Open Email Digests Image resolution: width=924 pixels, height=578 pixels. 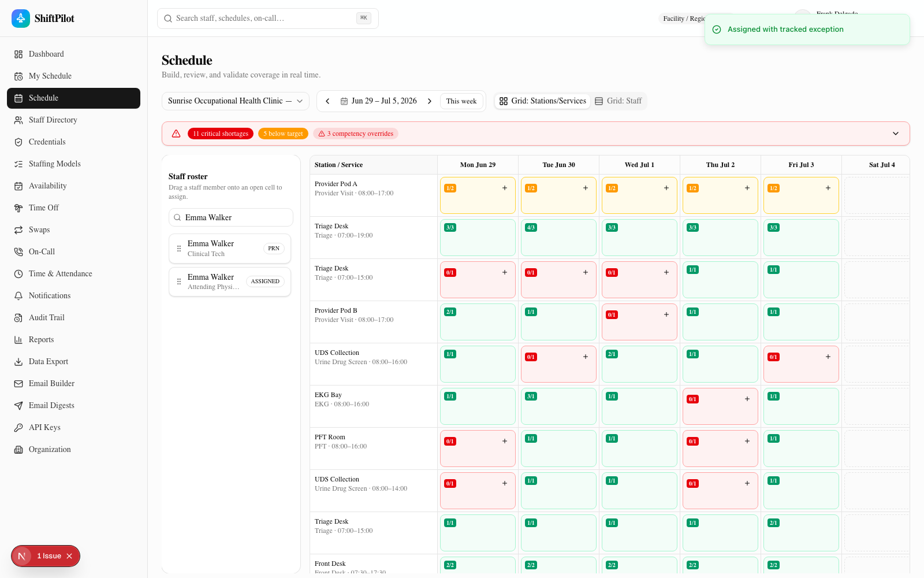click(x=73, y=406)
